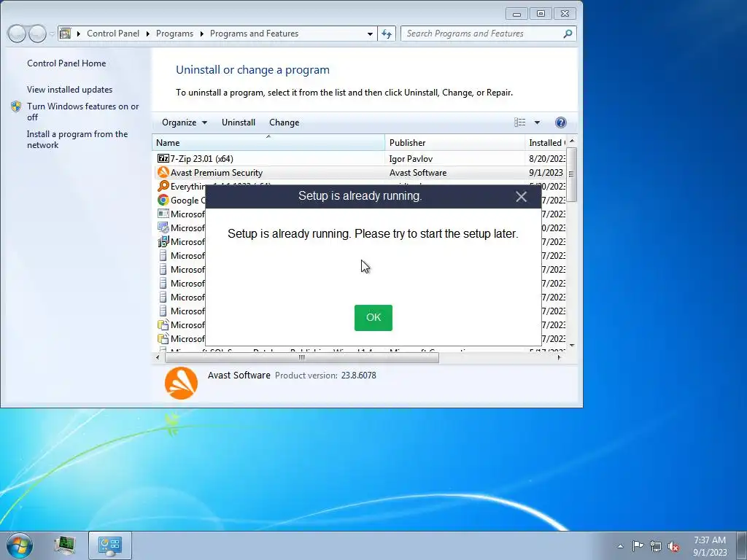Close the 'Setup is already running' dialog
Viewport: 747px width, 560px height.
[x=521, y=197]
